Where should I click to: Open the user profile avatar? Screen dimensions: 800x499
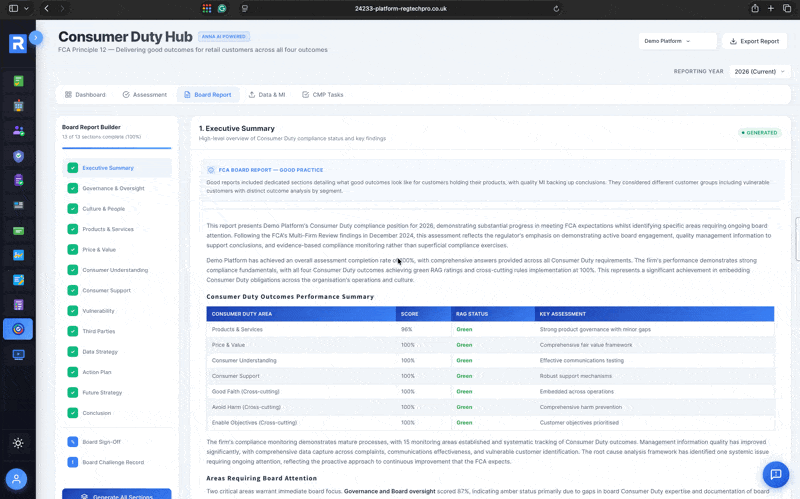tap(16, 479)
